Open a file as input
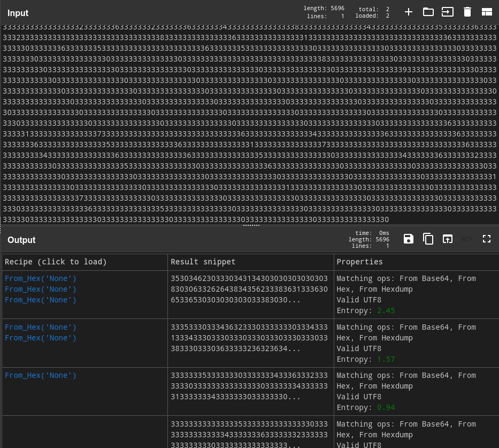499x448 pixels. (x=447, y=12)
